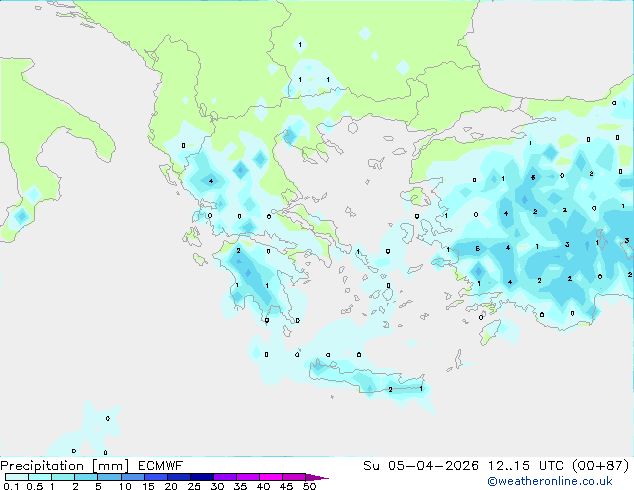Click the '40' legend scale value

click(x=263, y=486)
